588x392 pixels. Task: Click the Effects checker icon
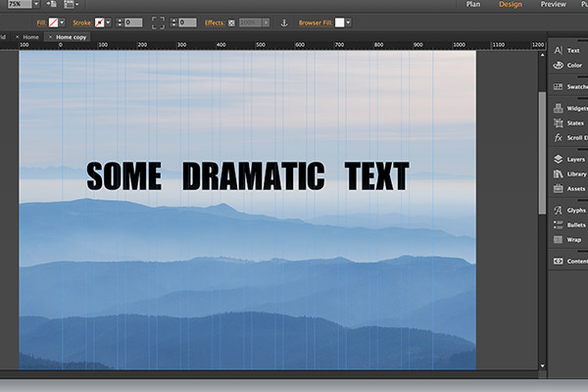(x=231, y=23)
